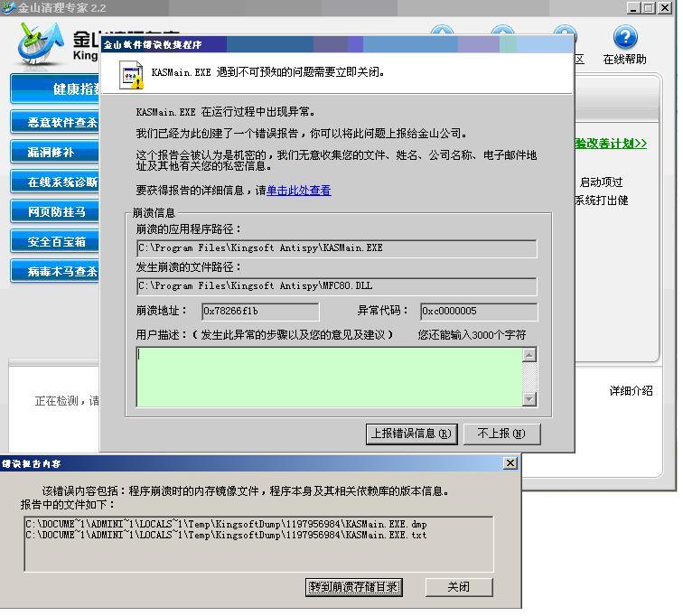The width and height of the screenshot is (683, 616).
Task: Close the 金山清理专家 main window
Action: (x=665, y=8)
